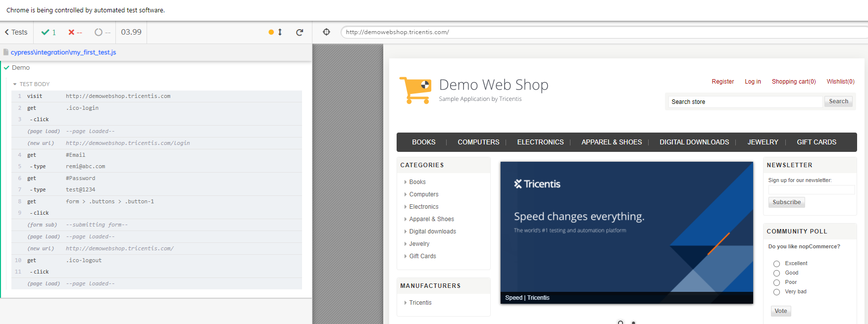Click the newsletter email input field
This screenshot has height=324, width=868.
coord(812,190)
